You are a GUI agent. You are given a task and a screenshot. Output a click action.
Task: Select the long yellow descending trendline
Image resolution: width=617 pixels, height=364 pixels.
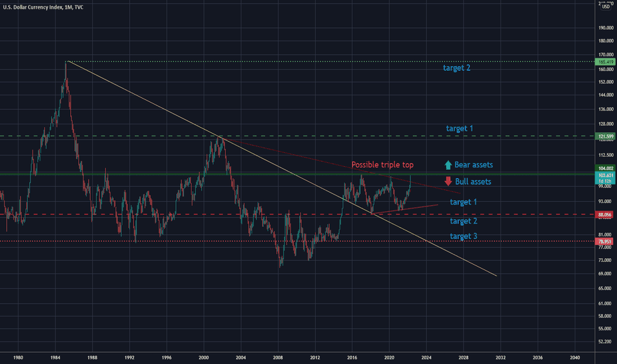282,168
